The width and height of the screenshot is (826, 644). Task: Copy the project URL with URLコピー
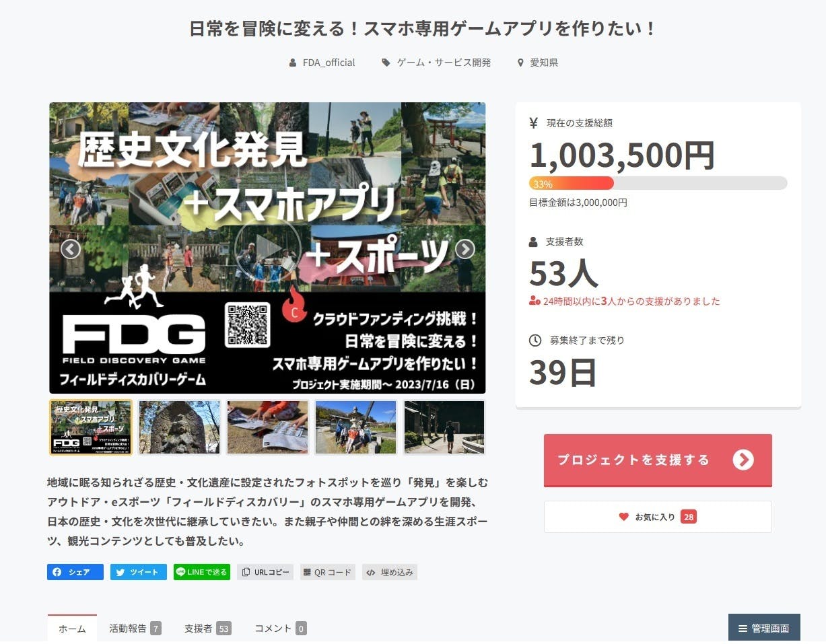265,572
